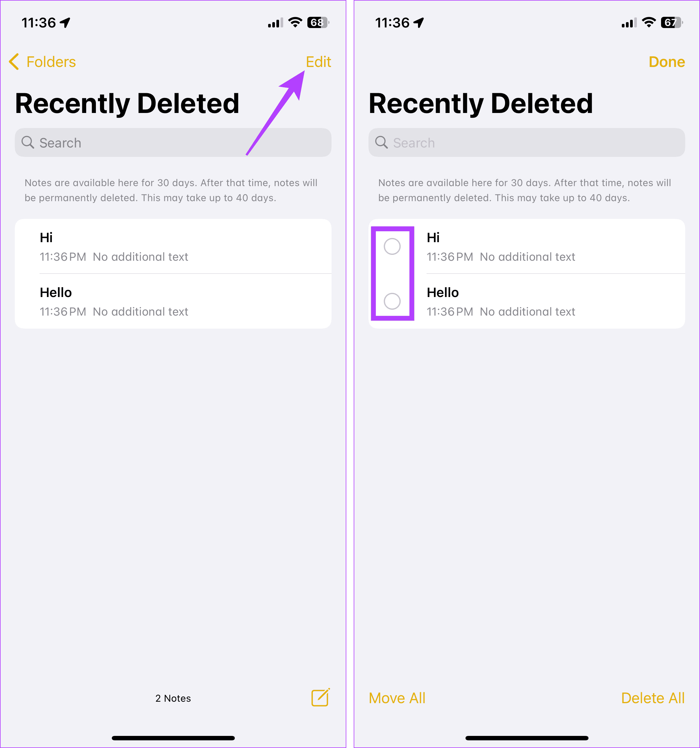Click the Search bar in Recently Deleted
This screenshot has width=700, height=748.
point(173,143)
